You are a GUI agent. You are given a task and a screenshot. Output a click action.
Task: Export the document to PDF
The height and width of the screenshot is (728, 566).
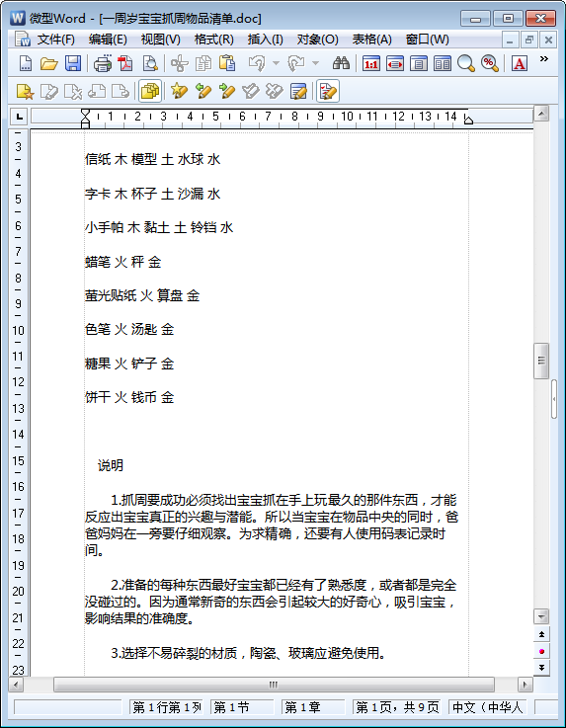coord(125,63)
